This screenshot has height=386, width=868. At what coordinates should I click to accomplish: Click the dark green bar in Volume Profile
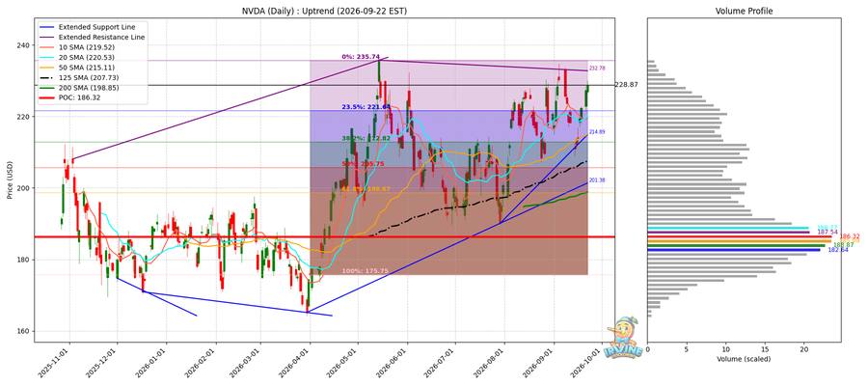[x=736, y=245]
